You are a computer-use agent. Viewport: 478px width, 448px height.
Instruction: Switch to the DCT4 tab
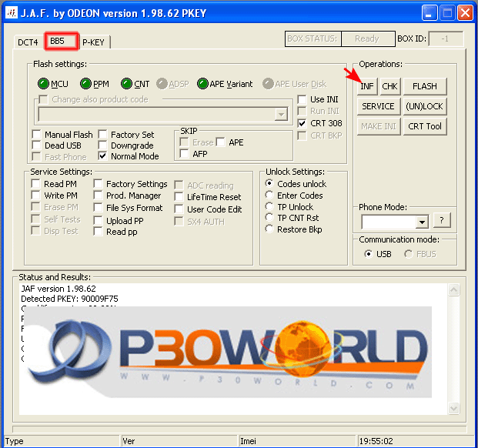click(x=28, y=42)
